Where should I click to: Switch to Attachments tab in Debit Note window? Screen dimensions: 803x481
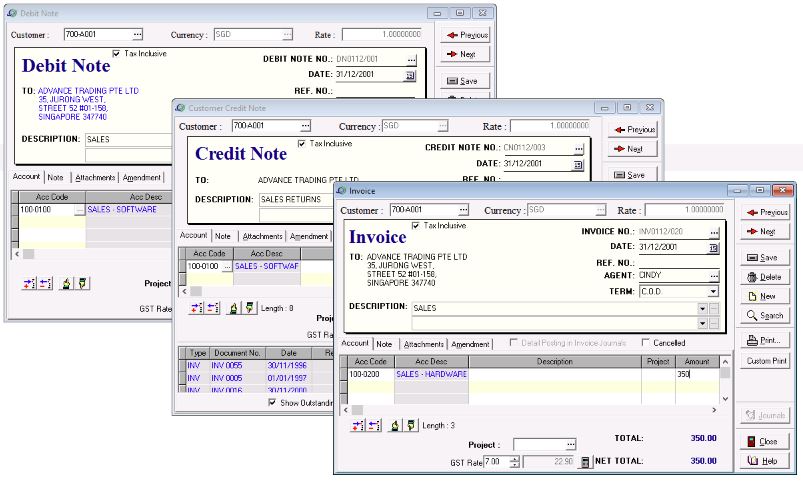[x=95, y=177]
